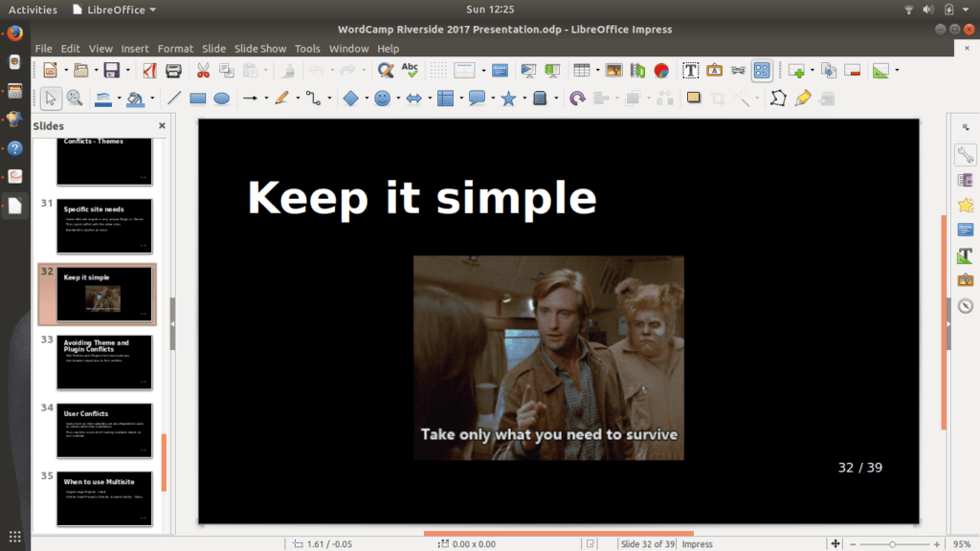
Task: Toggle Points edit mode
Action: click(778, 99)
